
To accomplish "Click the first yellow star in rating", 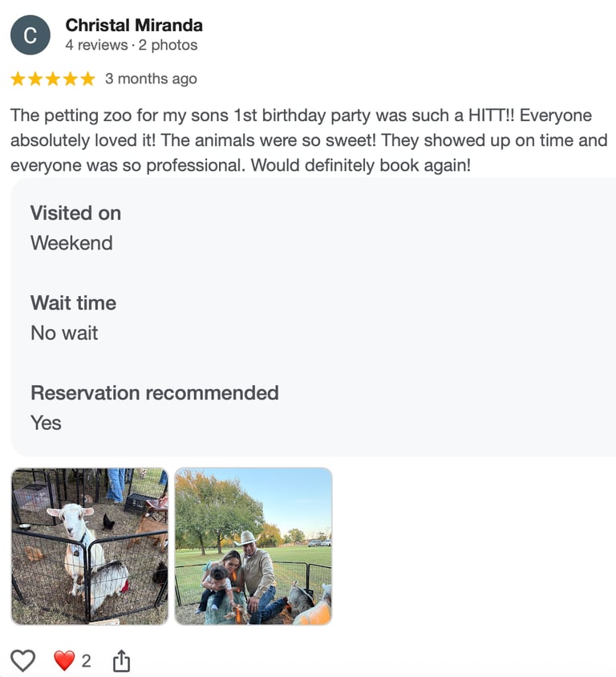I will click(x=18, y=79).
